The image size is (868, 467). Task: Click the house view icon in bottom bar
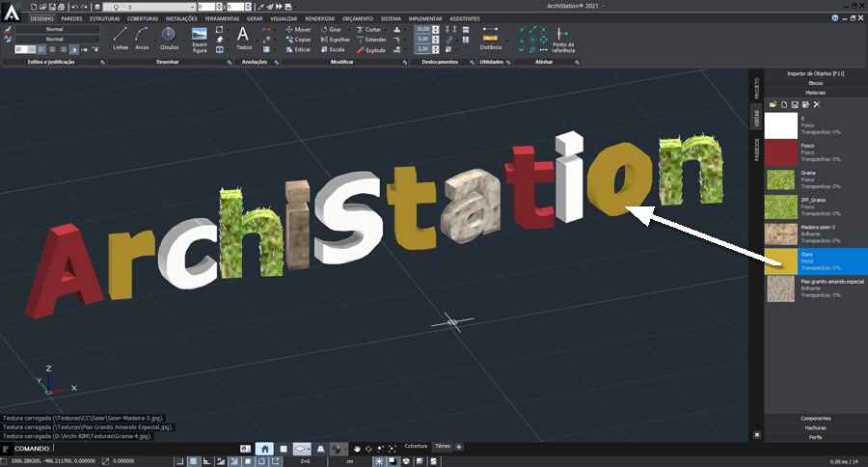264,449
